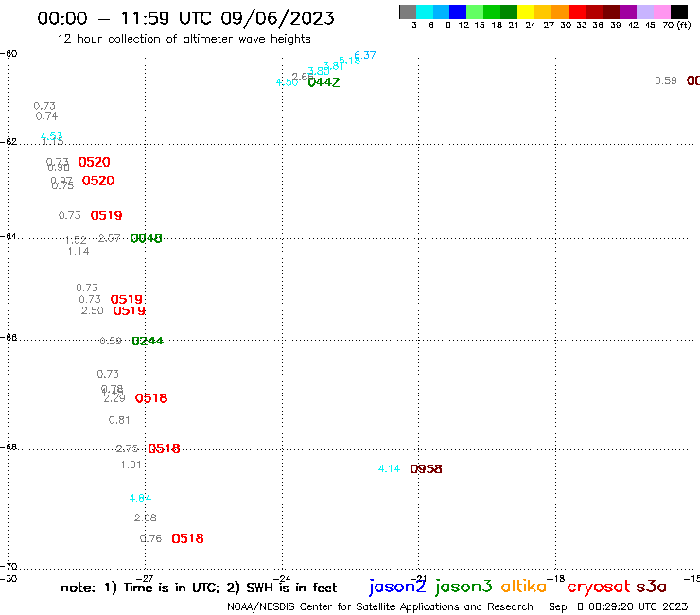Click the lavender swatch in the color scale

pyautogui.click(x=644, y=11)
